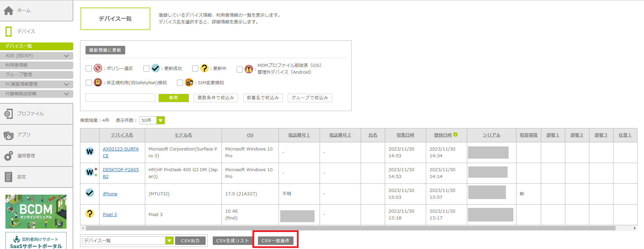Click the green device phone icon

click(8, 32)
